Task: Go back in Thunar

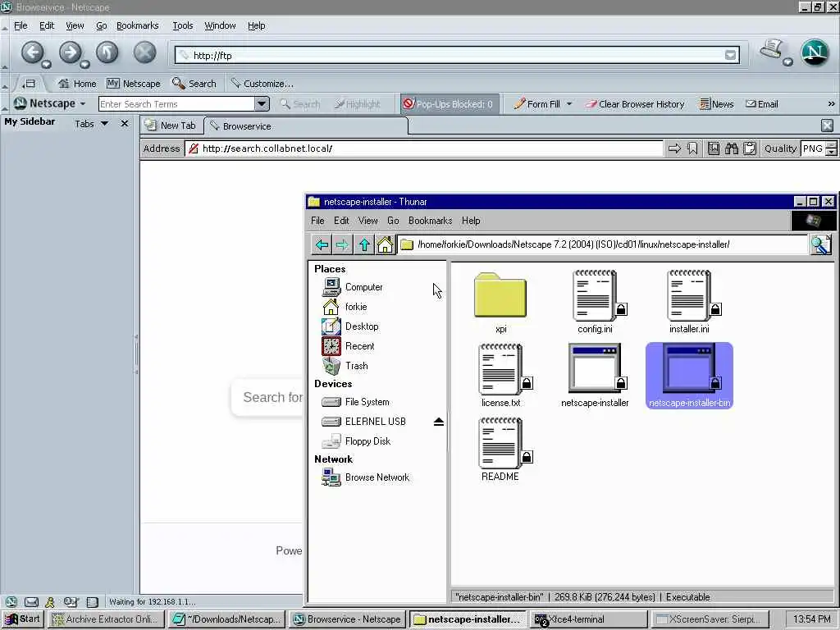Action: point(322,244)
